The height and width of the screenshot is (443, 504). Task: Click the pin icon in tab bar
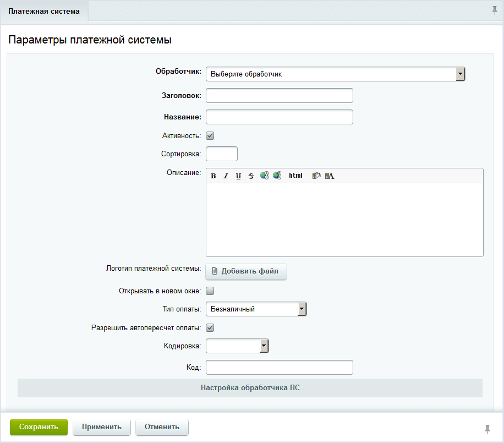pyautogui.click(x=494, y=10)
